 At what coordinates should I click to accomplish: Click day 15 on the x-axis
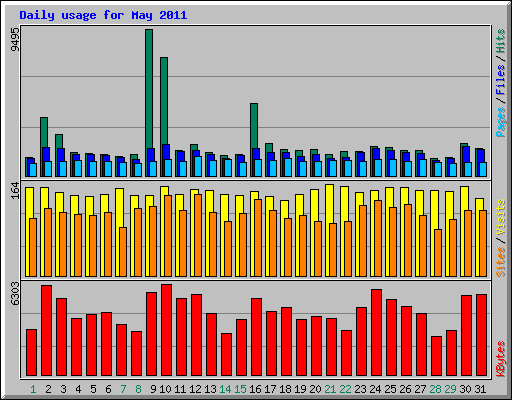point(240,389)
